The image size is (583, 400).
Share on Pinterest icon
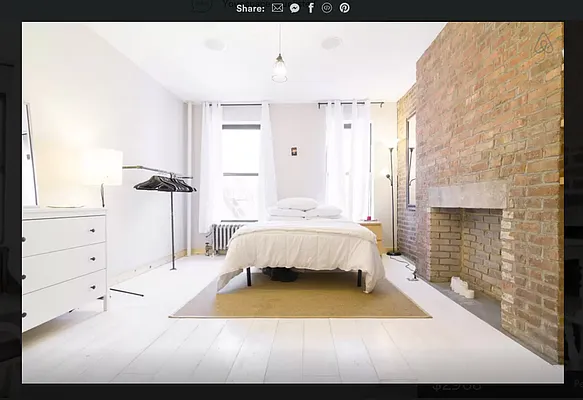click(344, 8)
